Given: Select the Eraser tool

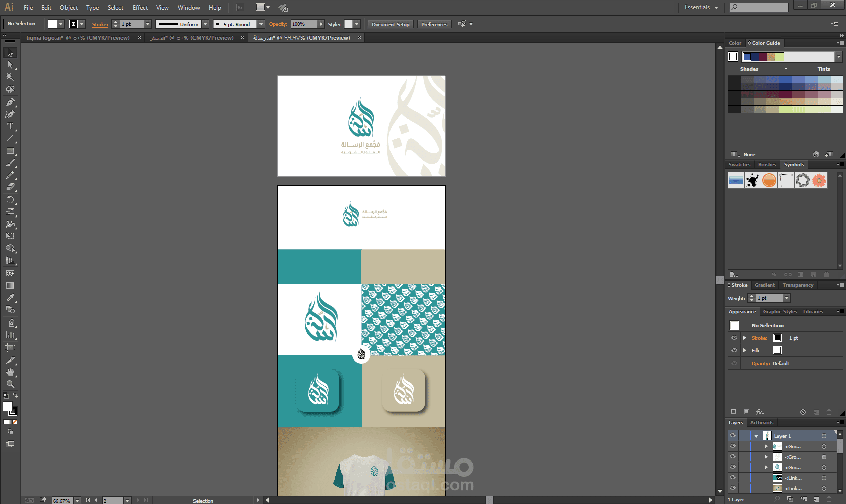Looking at the screenshot, I should tap(10, 187).
